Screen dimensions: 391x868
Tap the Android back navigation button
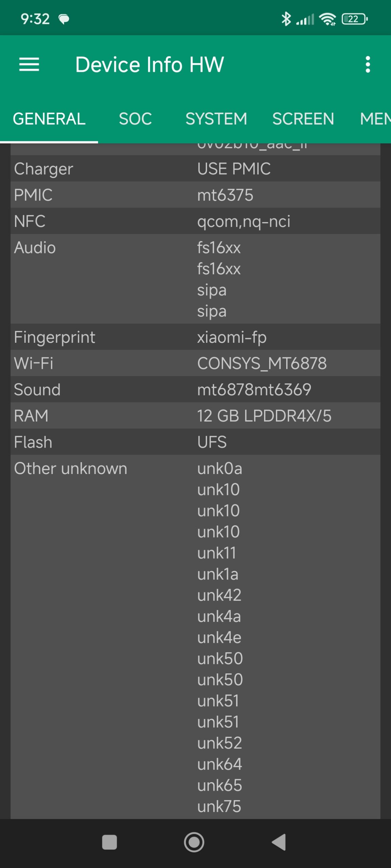[279, 842]
